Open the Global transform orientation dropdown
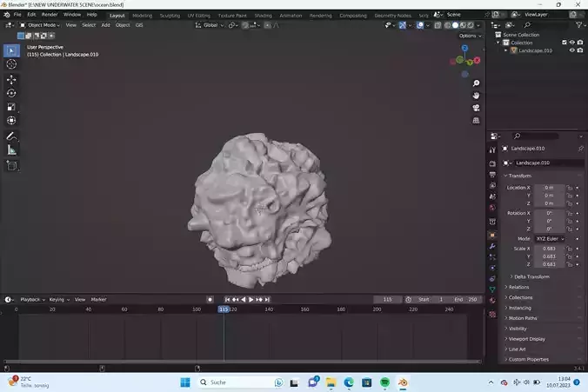Image resolution: width=588 pixels, height=392 pixels. (210, 25)
